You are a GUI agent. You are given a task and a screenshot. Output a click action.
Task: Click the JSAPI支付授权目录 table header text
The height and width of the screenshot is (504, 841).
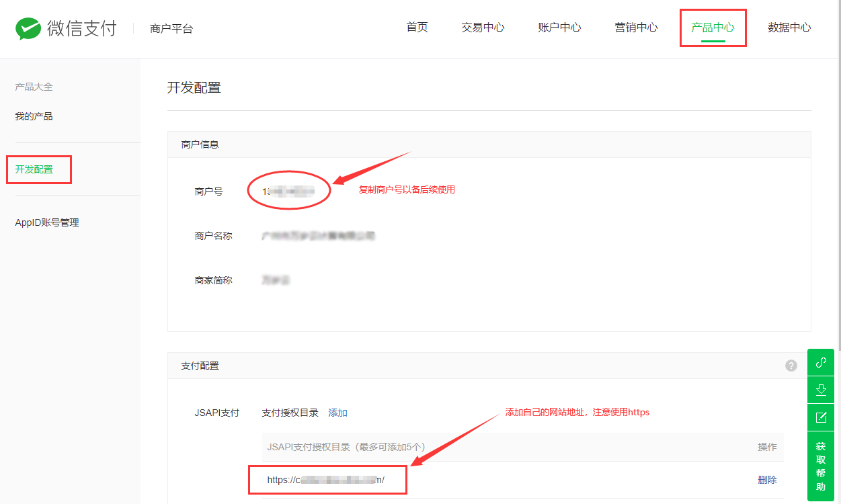pos(346,447)
